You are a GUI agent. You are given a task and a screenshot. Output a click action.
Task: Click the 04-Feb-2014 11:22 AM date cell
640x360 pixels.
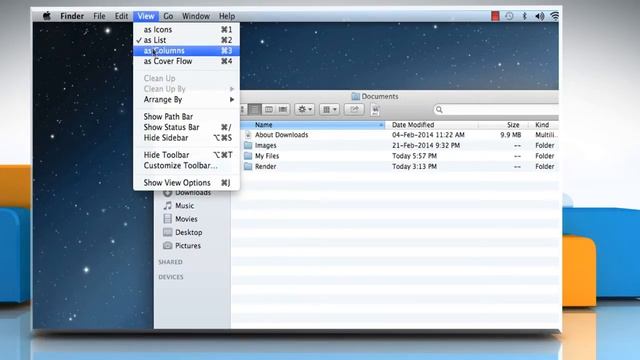coord(428,135)
